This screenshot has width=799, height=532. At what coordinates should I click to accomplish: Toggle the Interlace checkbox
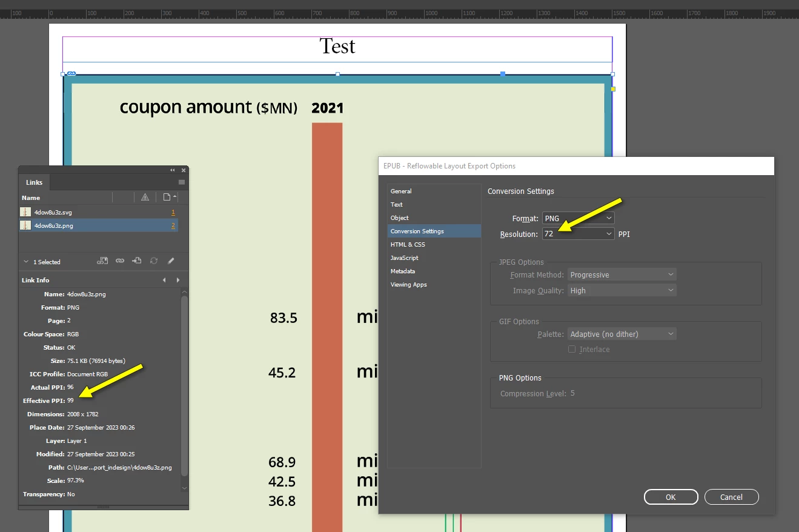coord(572,349)
